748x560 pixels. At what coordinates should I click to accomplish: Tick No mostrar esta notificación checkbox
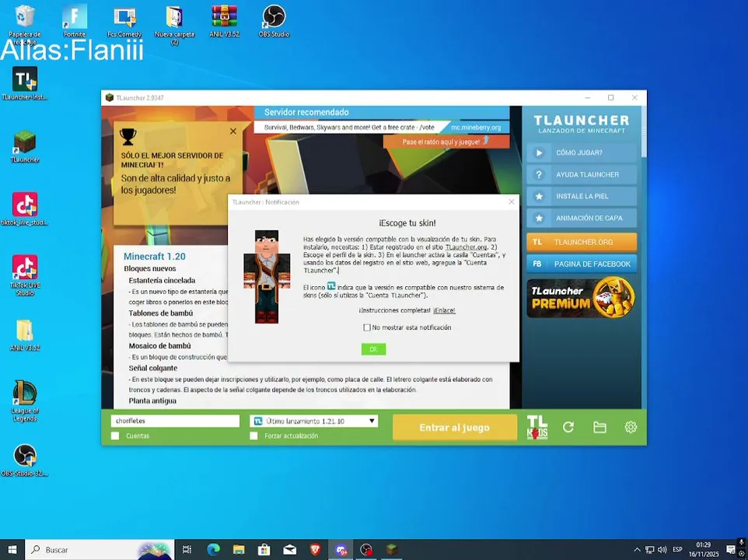pyautogui.click(x=366, y=327)
